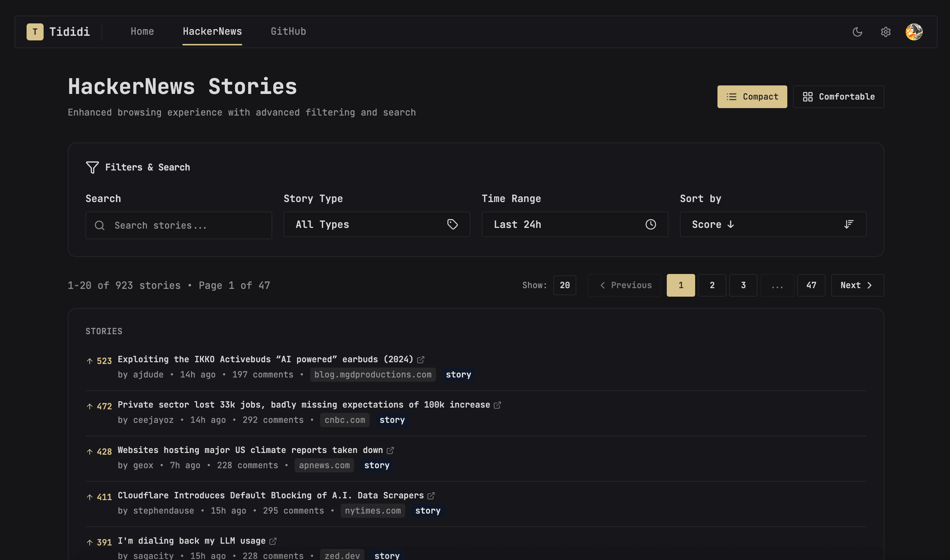Go to page 2

pos(711,285)
